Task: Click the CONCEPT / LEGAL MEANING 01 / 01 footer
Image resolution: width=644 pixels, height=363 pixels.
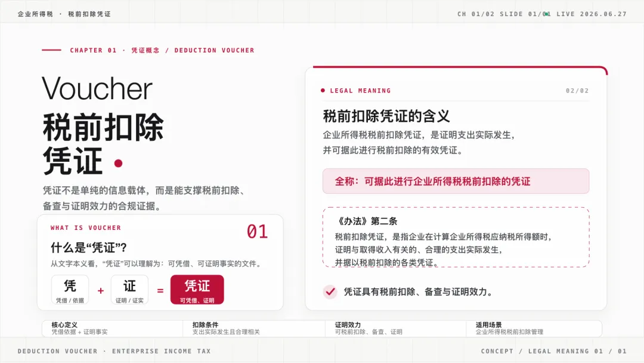Action: [x=553, y=351]
